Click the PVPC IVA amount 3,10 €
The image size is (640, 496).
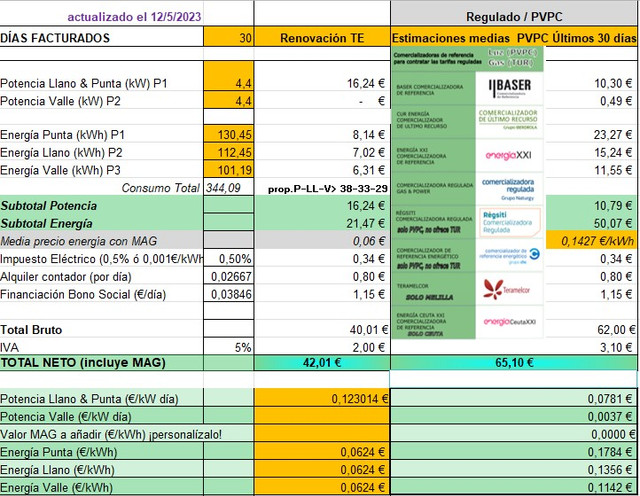[x=616, y=347]
